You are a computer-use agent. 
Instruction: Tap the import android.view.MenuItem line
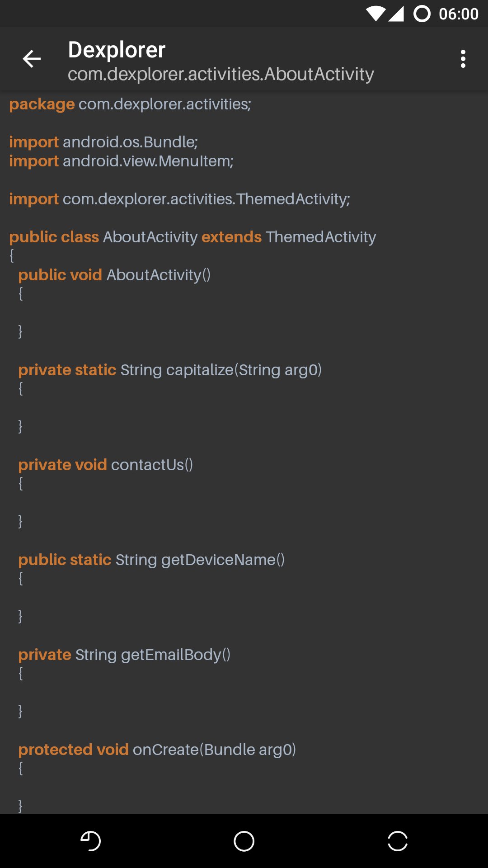(121, 161)
